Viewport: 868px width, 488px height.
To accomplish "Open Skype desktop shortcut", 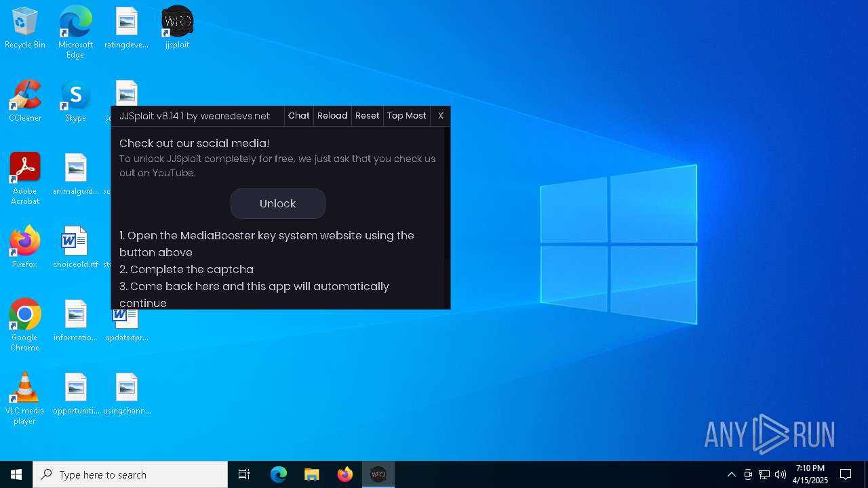I will (x=75, y=102).
